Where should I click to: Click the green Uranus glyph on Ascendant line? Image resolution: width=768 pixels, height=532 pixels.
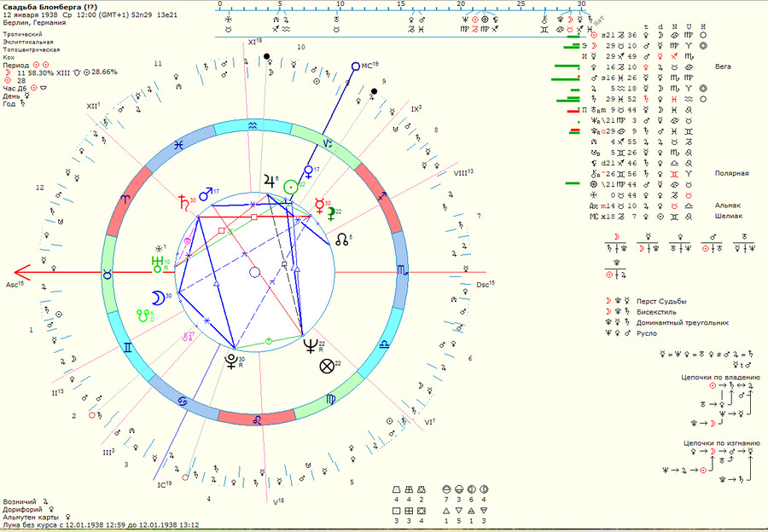pos(156,264)
